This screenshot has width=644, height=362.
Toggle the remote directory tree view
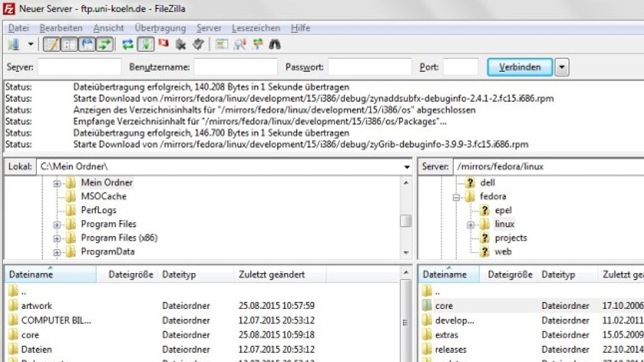click(87, 45)
